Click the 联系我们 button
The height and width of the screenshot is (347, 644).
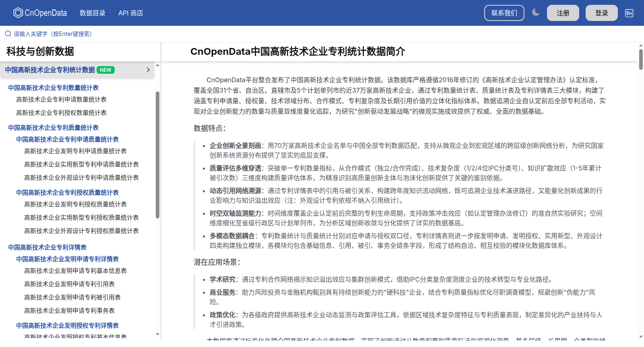[504, 13]
